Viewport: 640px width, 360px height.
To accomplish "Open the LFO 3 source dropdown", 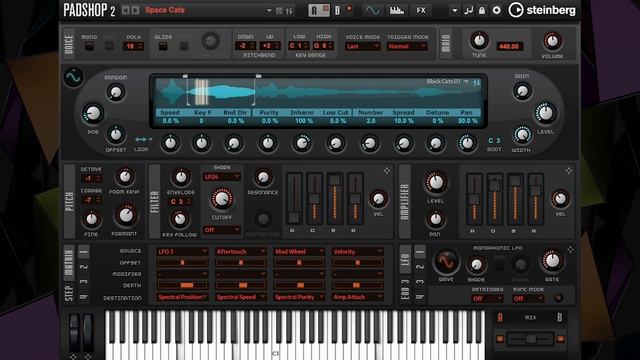I will [182, 252].
